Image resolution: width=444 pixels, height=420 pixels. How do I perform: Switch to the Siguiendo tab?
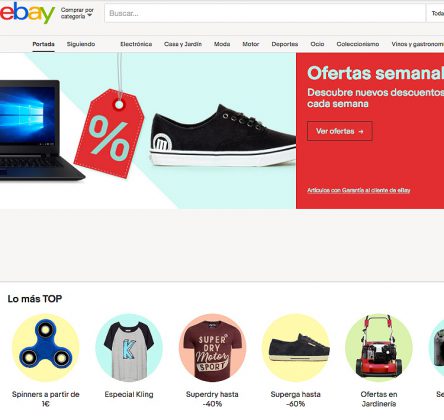[81, 44]
